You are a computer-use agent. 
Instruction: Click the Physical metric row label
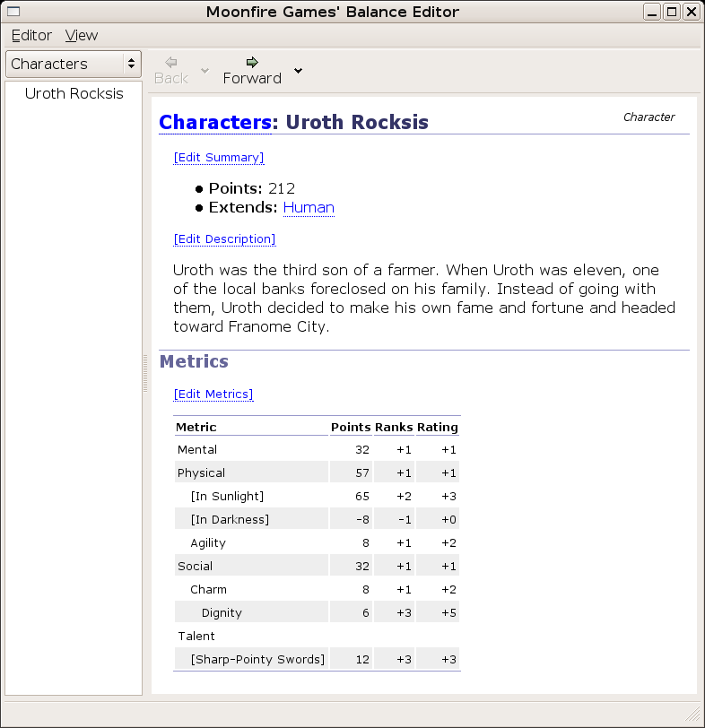[x=201, y=473]
